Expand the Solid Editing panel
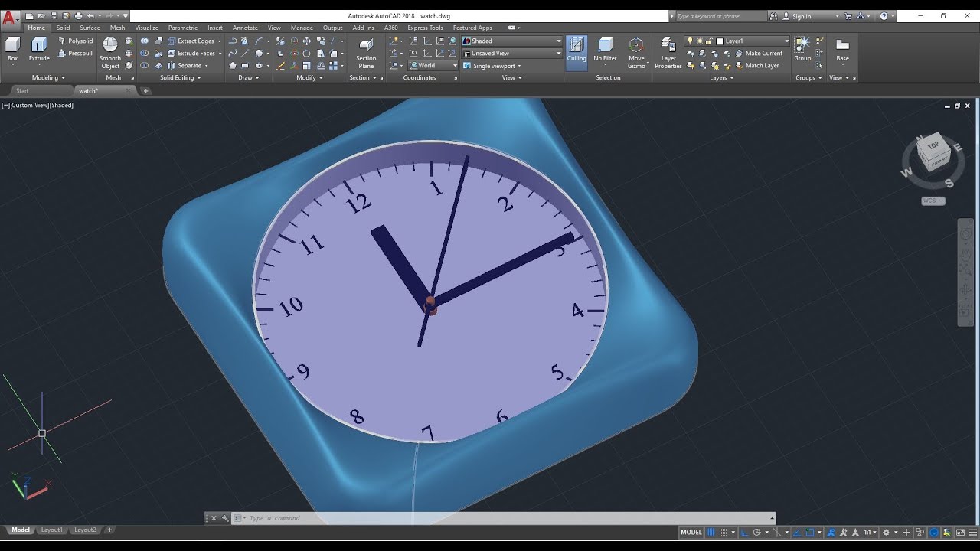Screen dimensions: 980x551 [181, 77]
